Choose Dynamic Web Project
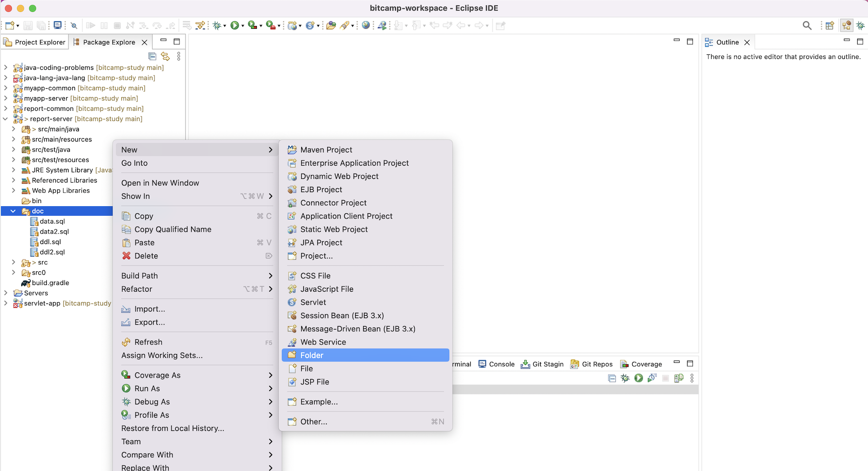The width and height of the screenshot is (868, 471). [366, 176]
